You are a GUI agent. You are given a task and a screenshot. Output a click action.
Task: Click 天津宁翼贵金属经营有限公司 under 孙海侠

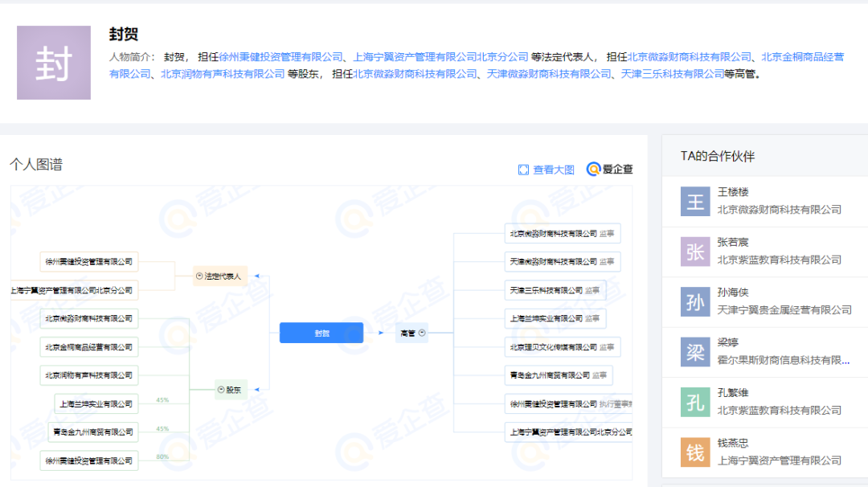coord(784,310)
